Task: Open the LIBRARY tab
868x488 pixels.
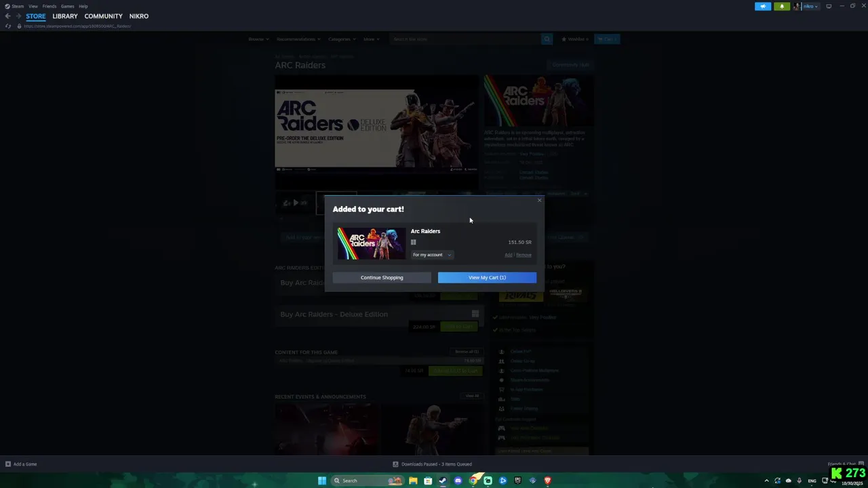Action: point(65,16)
